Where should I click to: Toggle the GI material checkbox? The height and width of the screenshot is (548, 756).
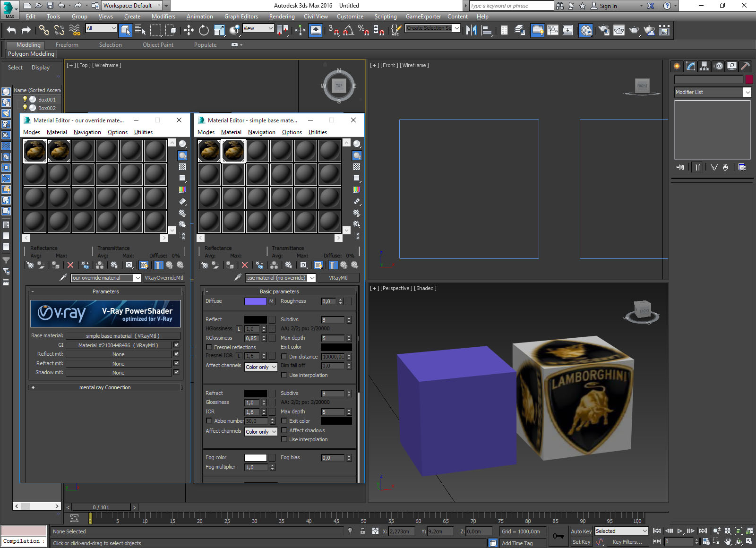coord(176,345)
